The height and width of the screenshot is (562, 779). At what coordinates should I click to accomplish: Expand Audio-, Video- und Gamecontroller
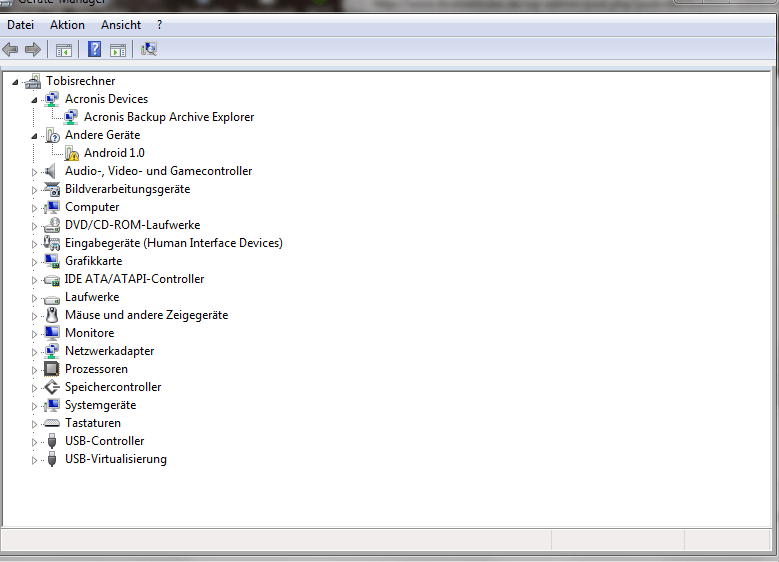34,172
